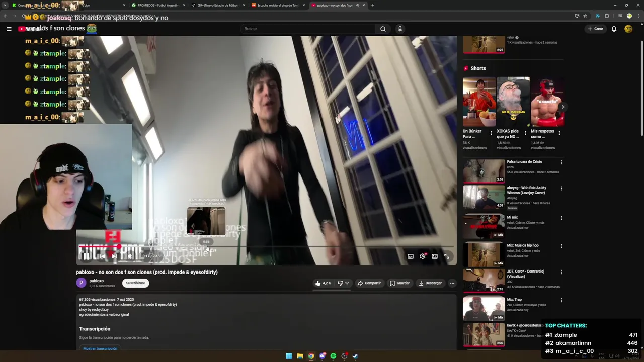The image size is (644, 362).
Task: Open the 'XOKAS pide que ya NO' short
Action: click(513, 102)
